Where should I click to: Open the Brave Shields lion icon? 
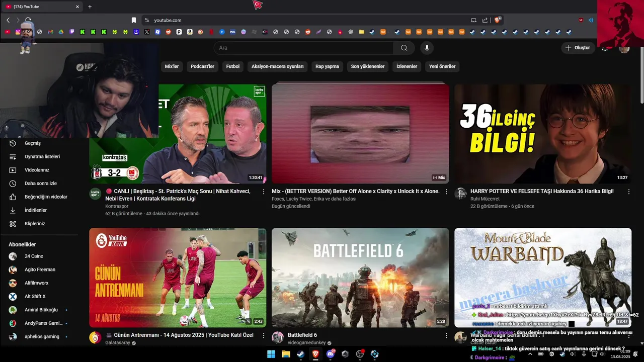click(498, 20)
